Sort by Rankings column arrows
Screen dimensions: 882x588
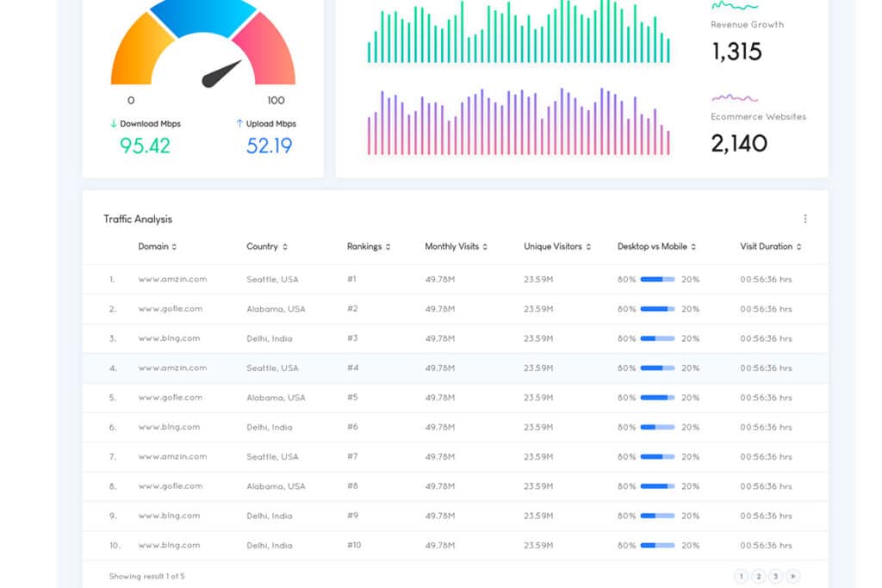388,247
